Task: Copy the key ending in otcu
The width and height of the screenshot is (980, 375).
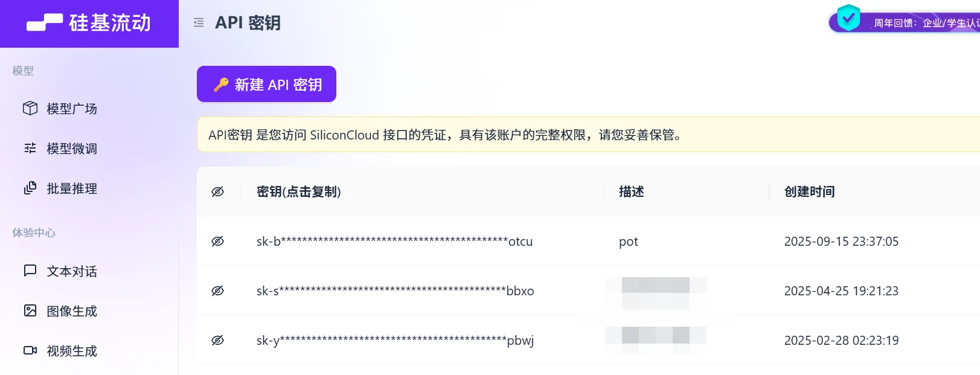Action: tap(394, 242)
